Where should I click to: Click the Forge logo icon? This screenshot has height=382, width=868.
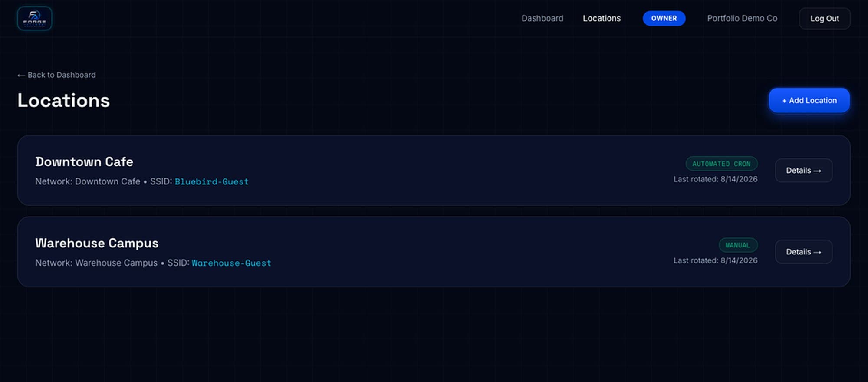[x=35, y=18]
